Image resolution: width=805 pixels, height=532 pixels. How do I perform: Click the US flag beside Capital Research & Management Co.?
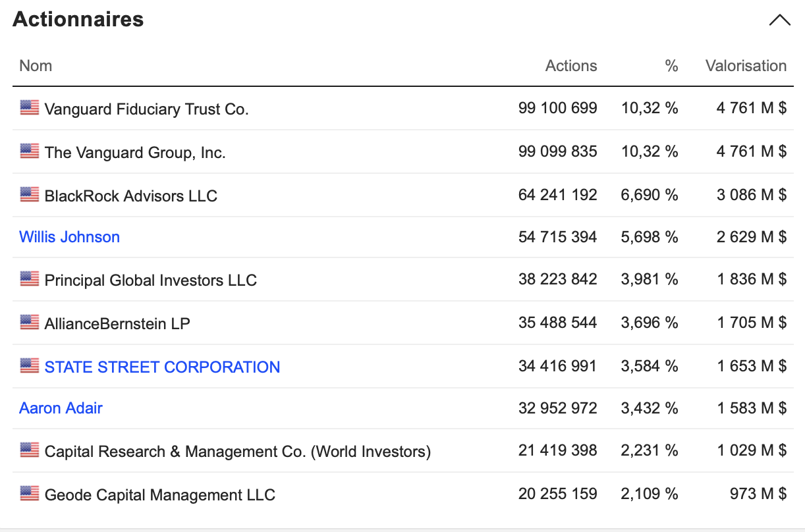[x=30, y=450]
